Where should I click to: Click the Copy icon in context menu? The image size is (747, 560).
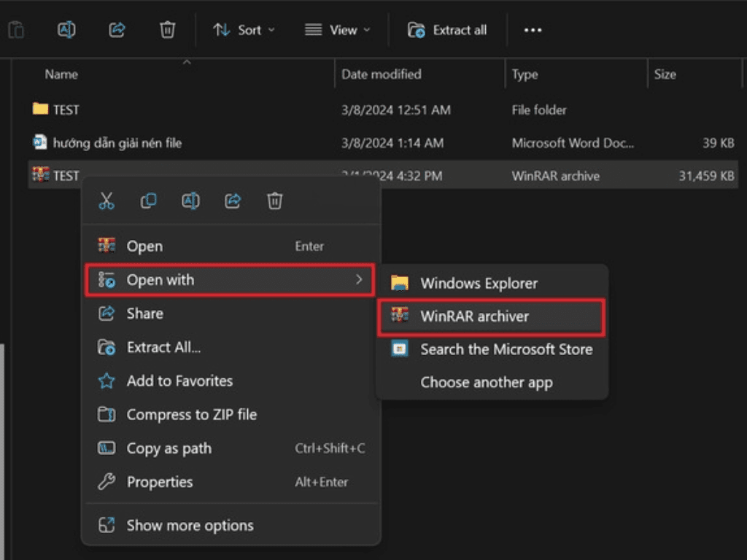[x=148, y=201]
